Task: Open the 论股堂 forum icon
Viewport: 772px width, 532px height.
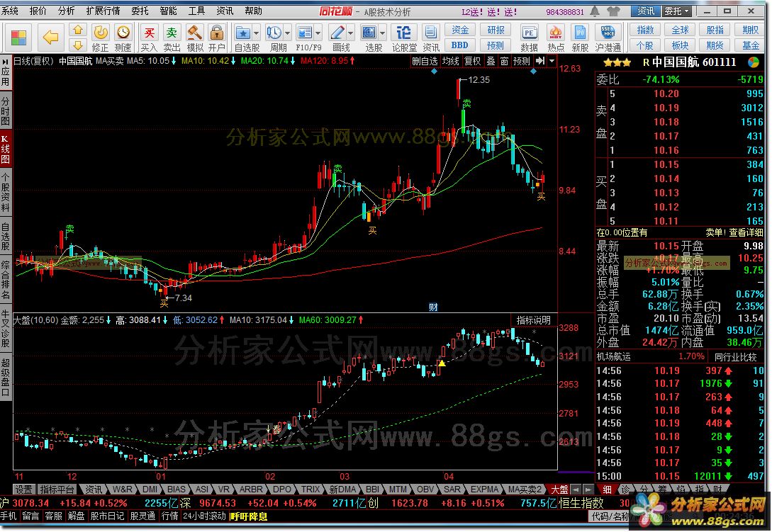Action: click(404, 38)
